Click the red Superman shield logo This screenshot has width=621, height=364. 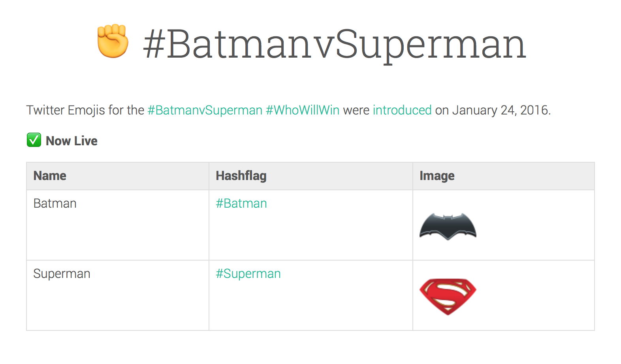coord(448,296)
